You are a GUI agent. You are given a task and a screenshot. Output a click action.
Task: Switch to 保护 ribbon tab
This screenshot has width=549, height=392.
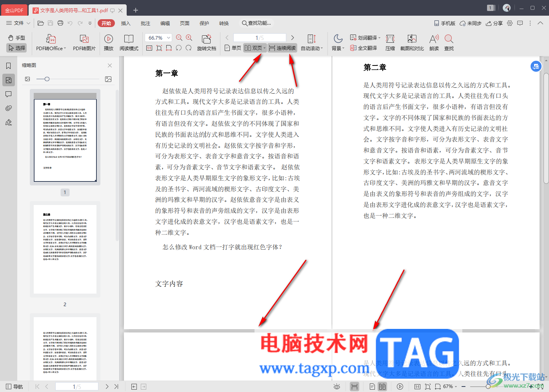(204, 23)
